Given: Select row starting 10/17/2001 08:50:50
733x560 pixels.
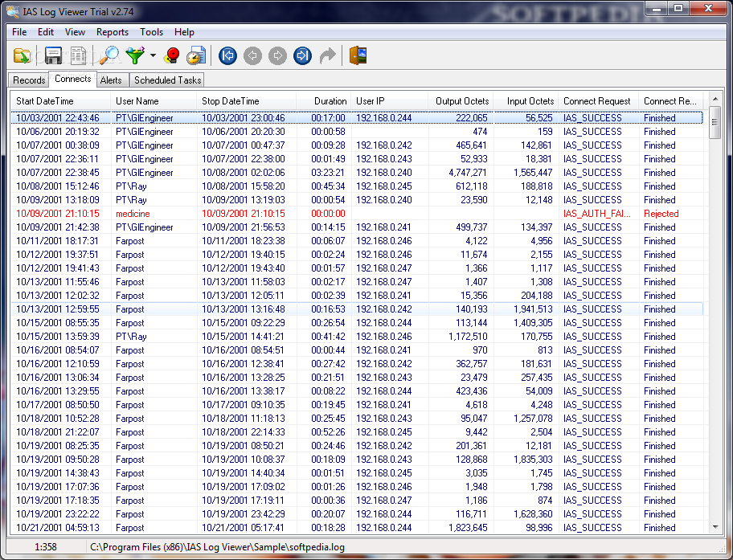Looking at the screenshot, I should (357, 405).
